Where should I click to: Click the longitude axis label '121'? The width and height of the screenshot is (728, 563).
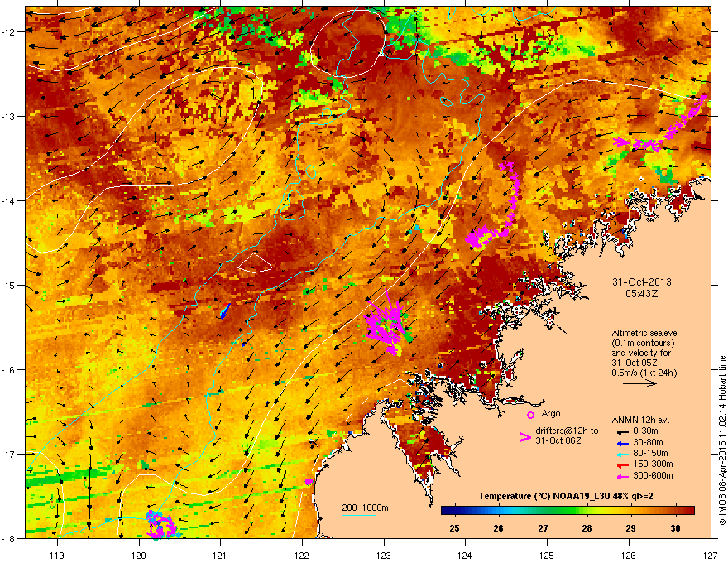(x=220, y=555)
